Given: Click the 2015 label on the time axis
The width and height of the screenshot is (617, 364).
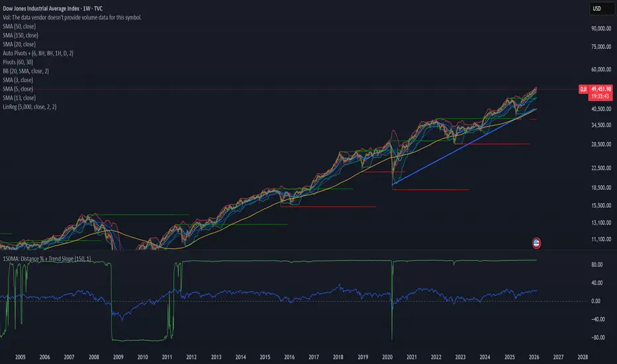Looking at the screenshot, I should 265,357.
